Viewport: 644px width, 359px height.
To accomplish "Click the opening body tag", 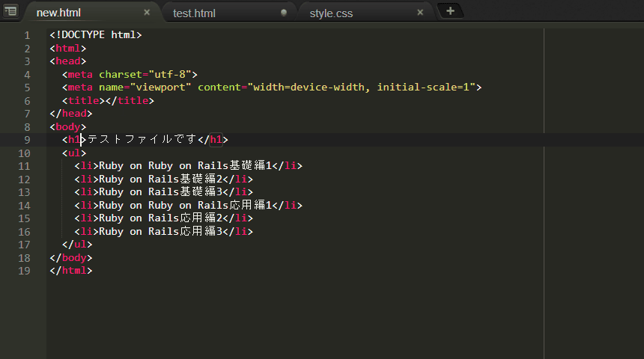I will coord(67,127).
